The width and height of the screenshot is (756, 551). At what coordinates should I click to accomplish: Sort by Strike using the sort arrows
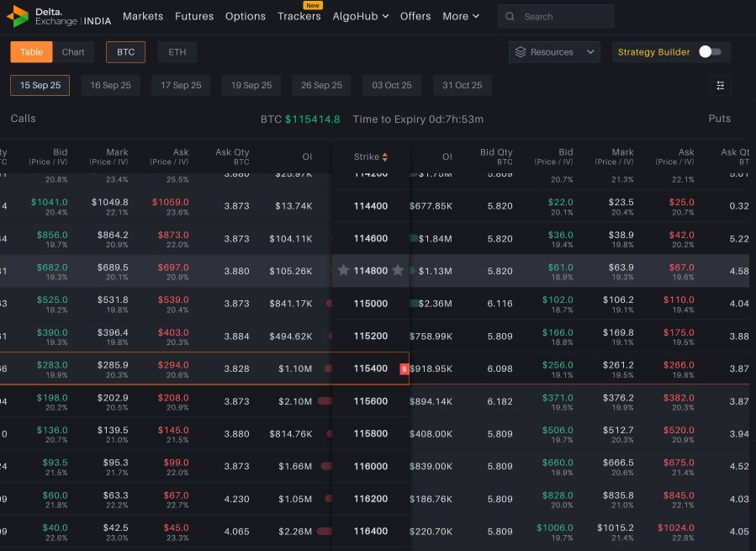tap(385, 156)
